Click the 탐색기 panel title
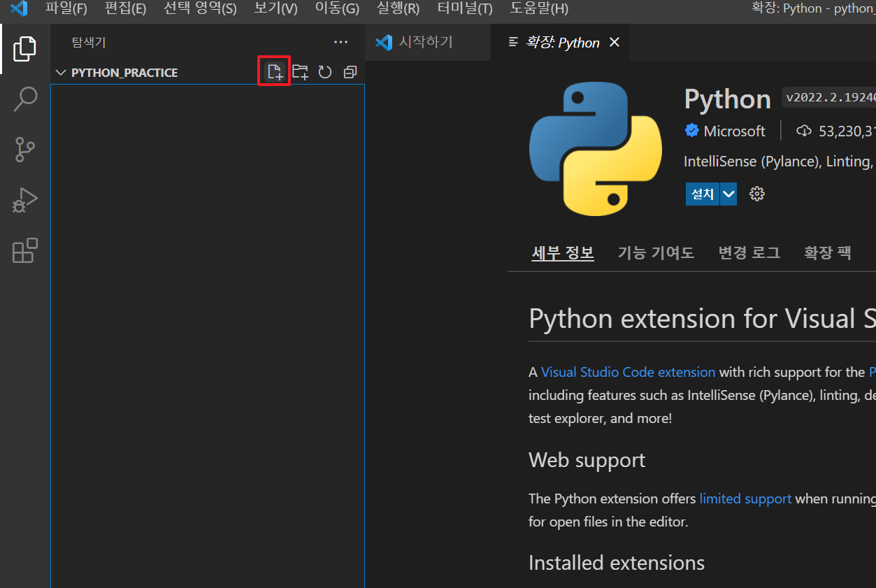876x588 pixels. tap(89, 42)
